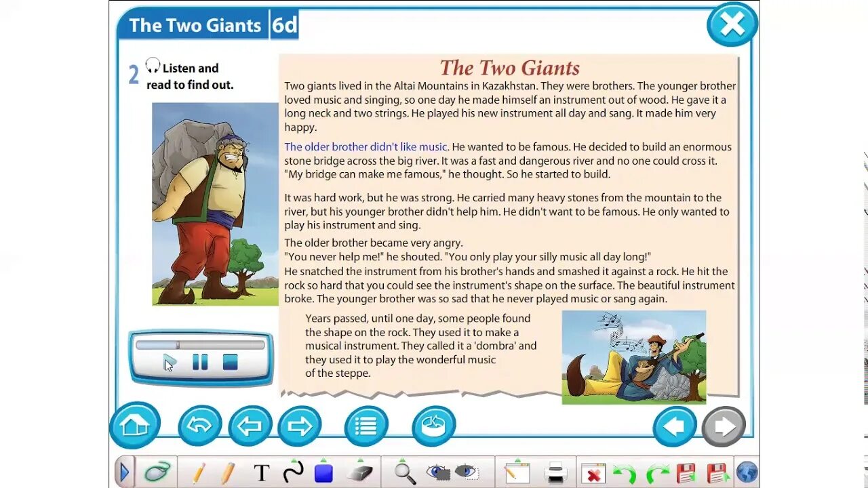Image resolution: width=868 pixels, height=488 pixels.
Task: Open the contents list navigation menu
Action: [366, 425]
